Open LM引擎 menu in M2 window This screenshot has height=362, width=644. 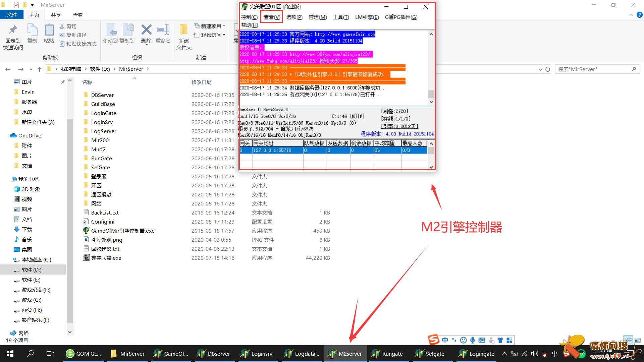[367, 17]
